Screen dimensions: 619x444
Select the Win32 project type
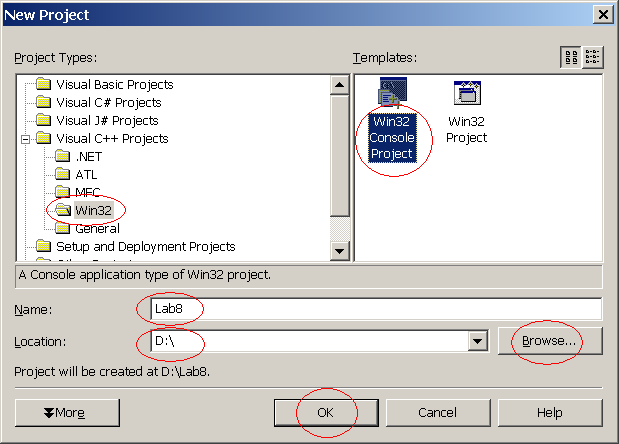[x=94, y=210]
